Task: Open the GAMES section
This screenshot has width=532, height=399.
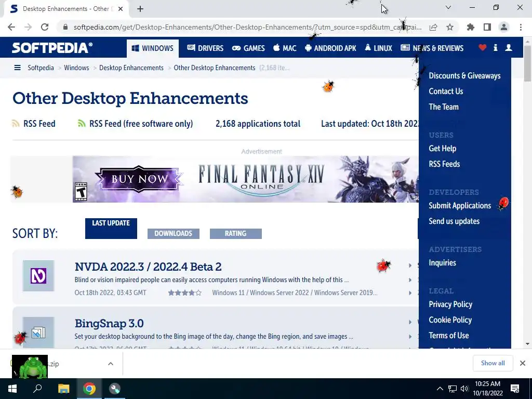Action: [248, 48]
